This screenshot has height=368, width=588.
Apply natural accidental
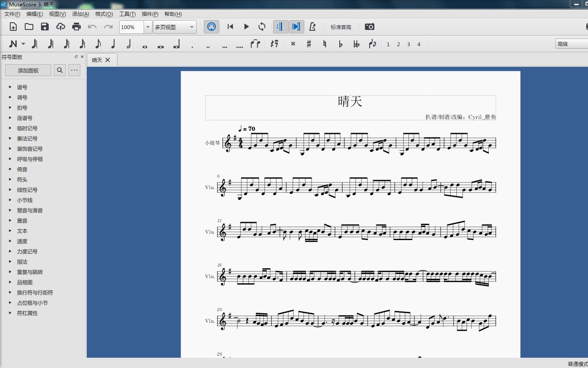(325, 44)
